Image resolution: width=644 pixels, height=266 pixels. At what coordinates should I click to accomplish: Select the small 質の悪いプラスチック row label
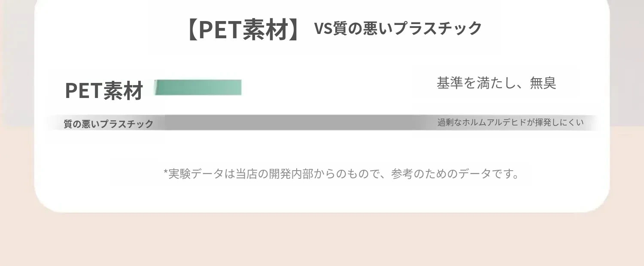coord(109,124)
